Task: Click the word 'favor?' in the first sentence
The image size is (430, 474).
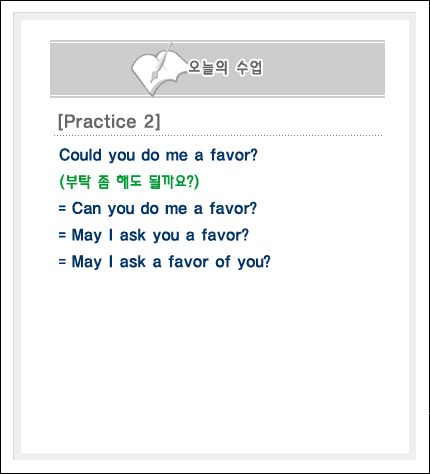Action: coord(234,155)
